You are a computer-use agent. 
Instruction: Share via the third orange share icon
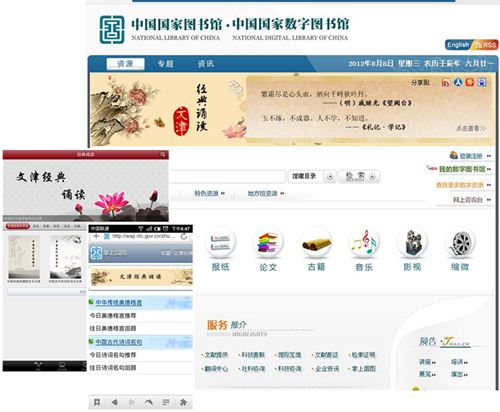click(x=470, y=82)
